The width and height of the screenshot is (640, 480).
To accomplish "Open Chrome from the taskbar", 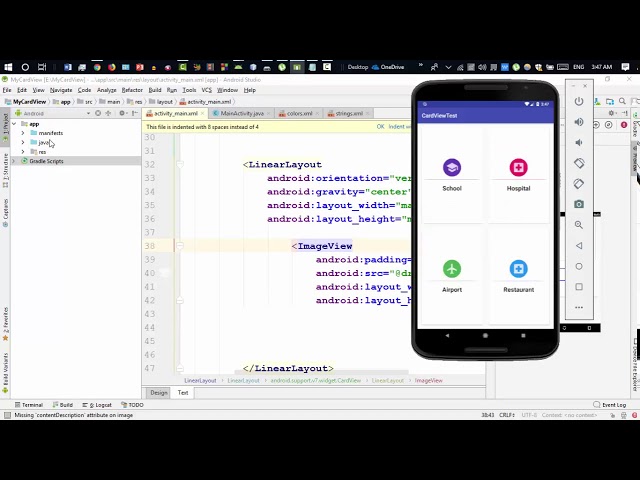I will [x=97, y=67].
